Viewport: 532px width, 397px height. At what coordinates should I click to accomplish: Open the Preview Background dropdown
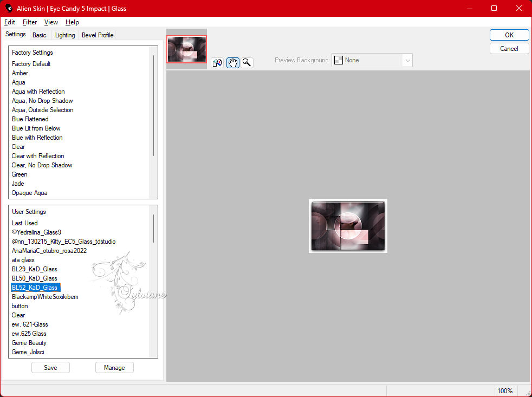tap(372, 60)
